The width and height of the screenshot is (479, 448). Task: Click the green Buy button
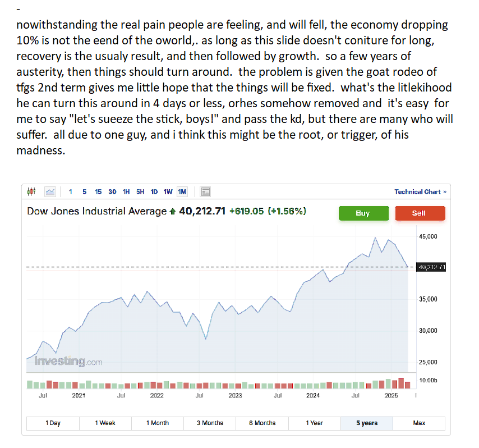(363, 213)
